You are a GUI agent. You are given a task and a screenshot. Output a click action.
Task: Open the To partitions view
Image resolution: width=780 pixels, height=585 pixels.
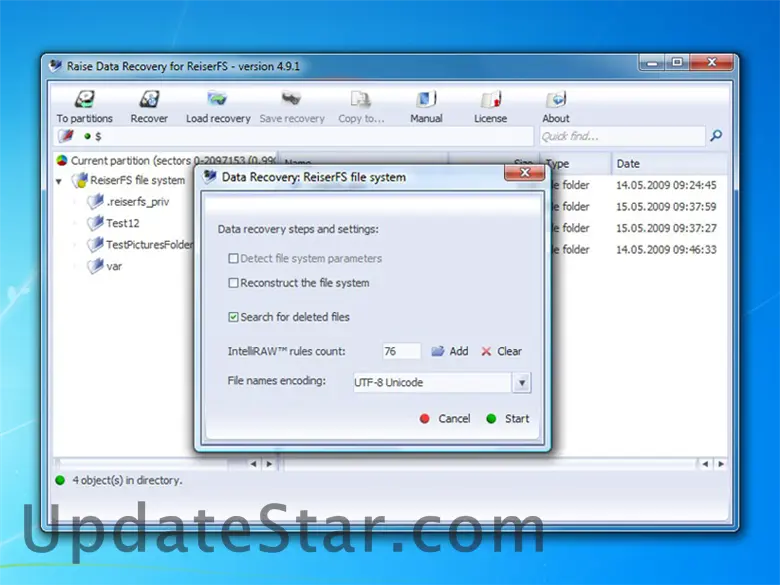click(85, 106)
